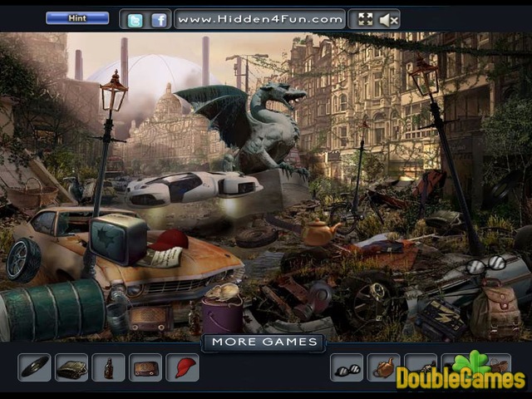Open the Facebook share icon
This screenshot has height=399, width=532.
[159, 20]
